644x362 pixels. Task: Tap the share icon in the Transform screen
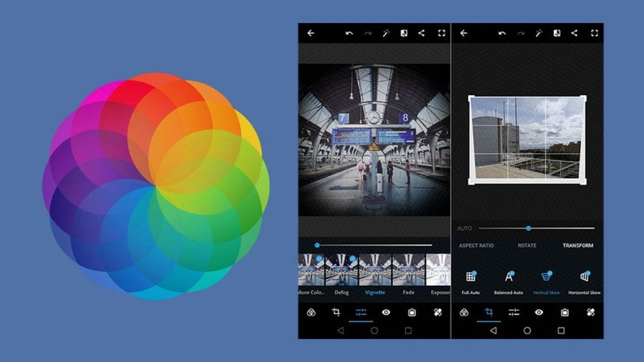point(574,33)
